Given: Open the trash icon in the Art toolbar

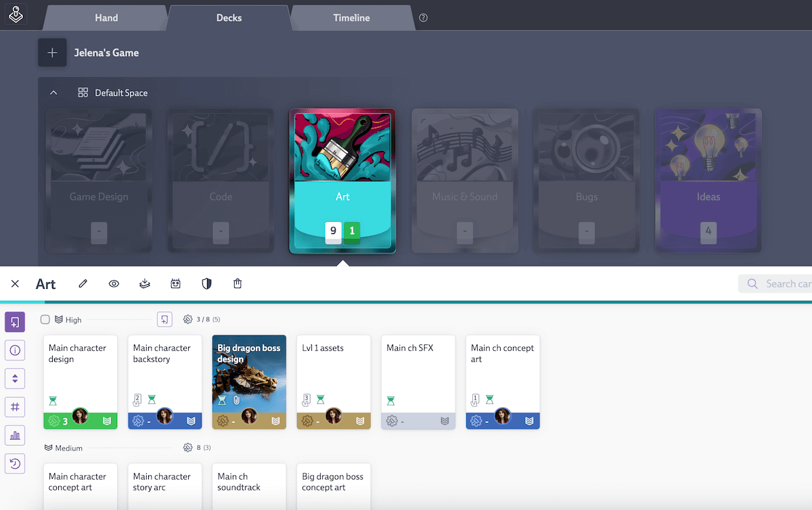Looking at the screenshot, I should [237, 283].
